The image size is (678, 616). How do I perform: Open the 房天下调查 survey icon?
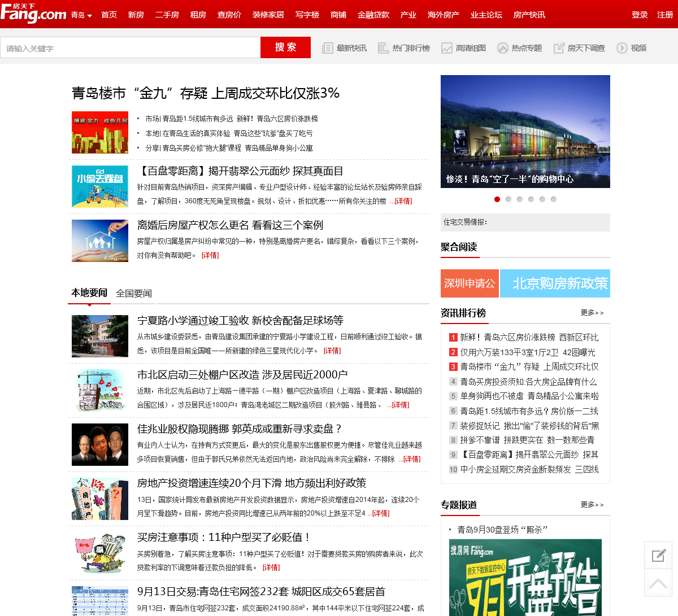pos(558,48)
